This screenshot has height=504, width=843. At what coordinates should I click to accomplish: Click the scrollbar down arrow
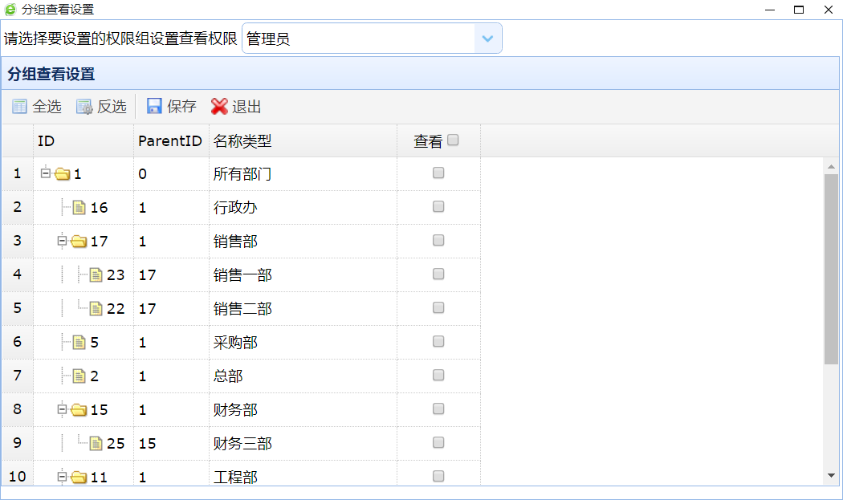pos(831,476)
